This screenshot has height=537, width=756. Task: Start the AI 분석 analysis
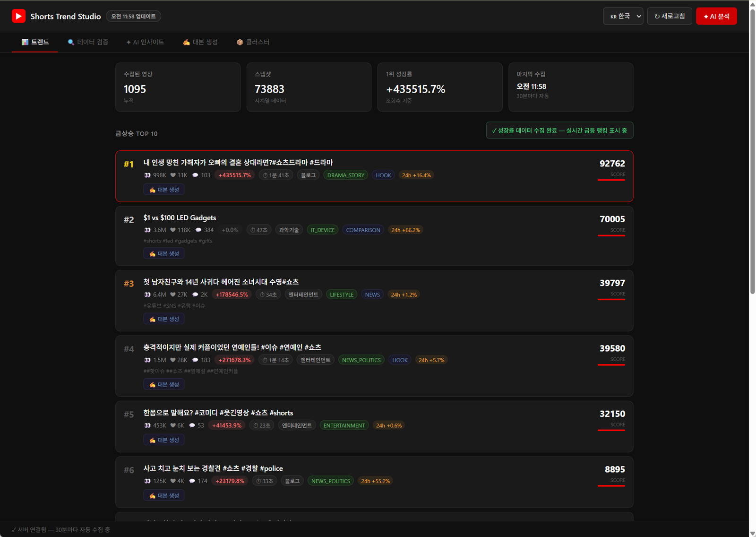716,16
